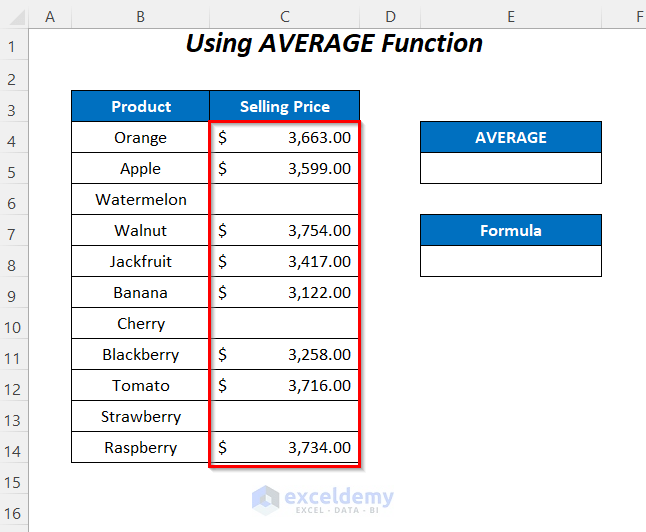Select the Product header cell
646x532 pixels.
click(x=141, y=107)
